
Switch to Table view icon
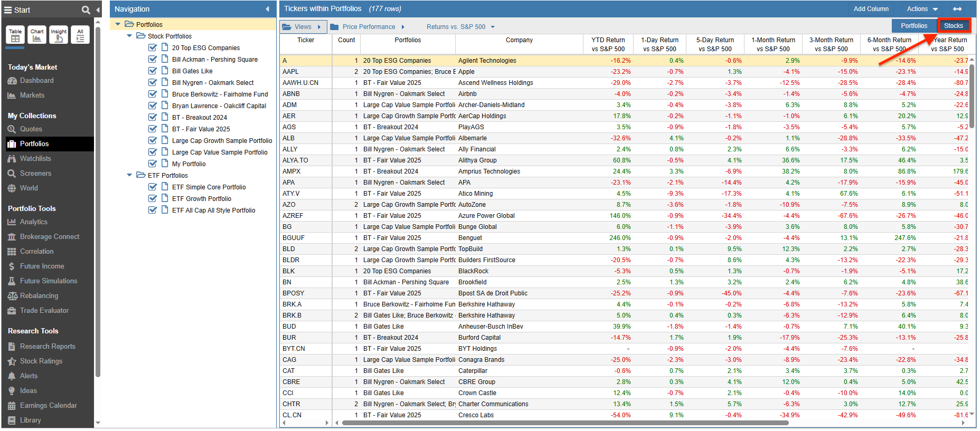[x=15, y=35]
